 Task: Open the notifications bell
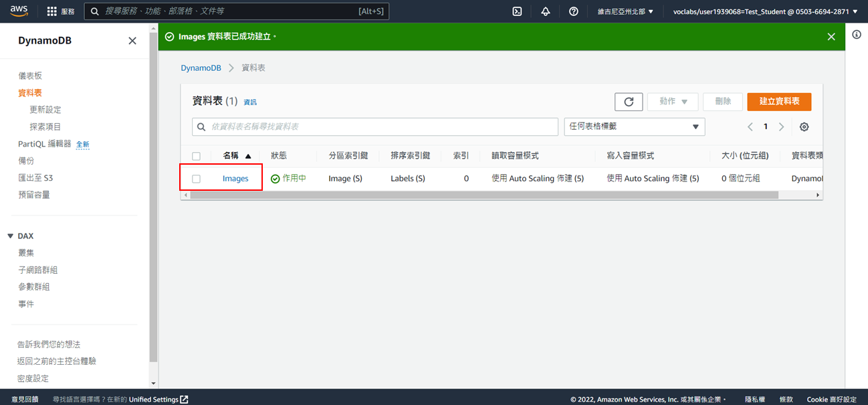coord(546,11)
